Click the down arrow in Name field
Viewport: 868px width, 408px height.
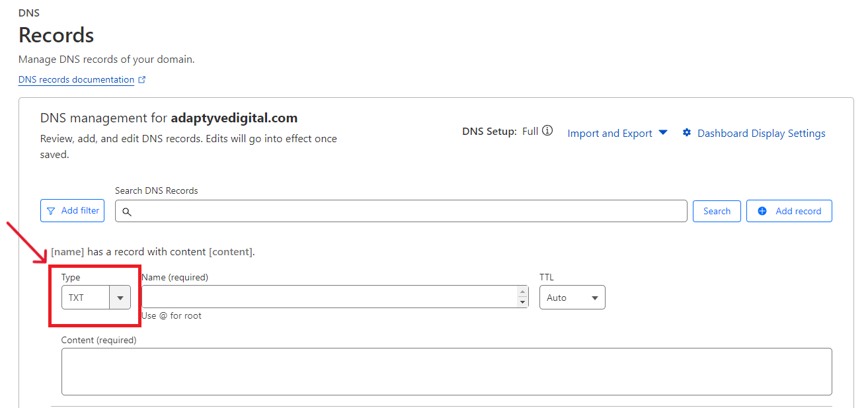523,302
